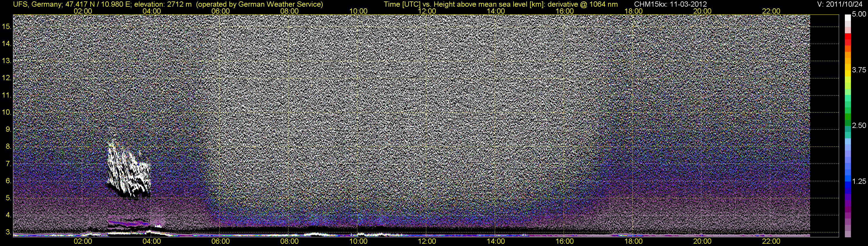The width and height of the screenshot is (868, 246).
Task: Pick the bright blue segment of the color scale
Action: pyautogui.click(x=848, y=178)
